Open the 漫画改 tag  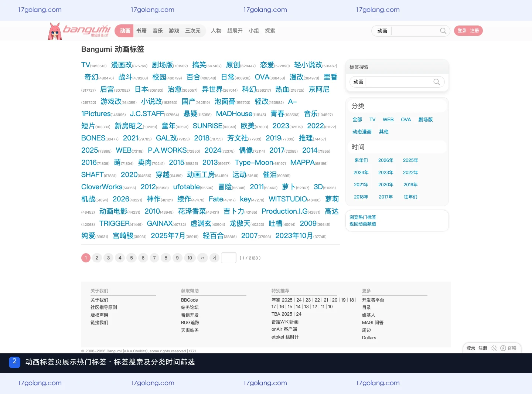(x=122, y=65)
